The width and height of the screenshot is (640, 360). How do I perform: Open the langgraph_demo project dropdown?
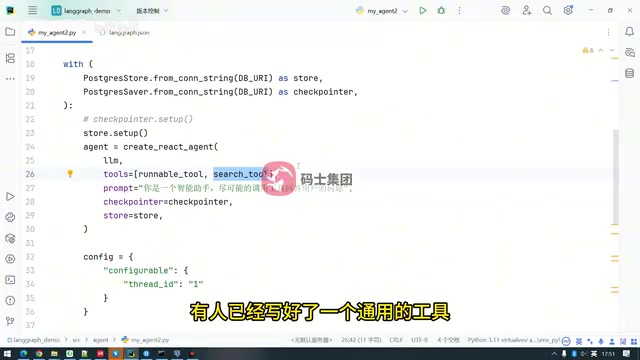click(86, 11)
